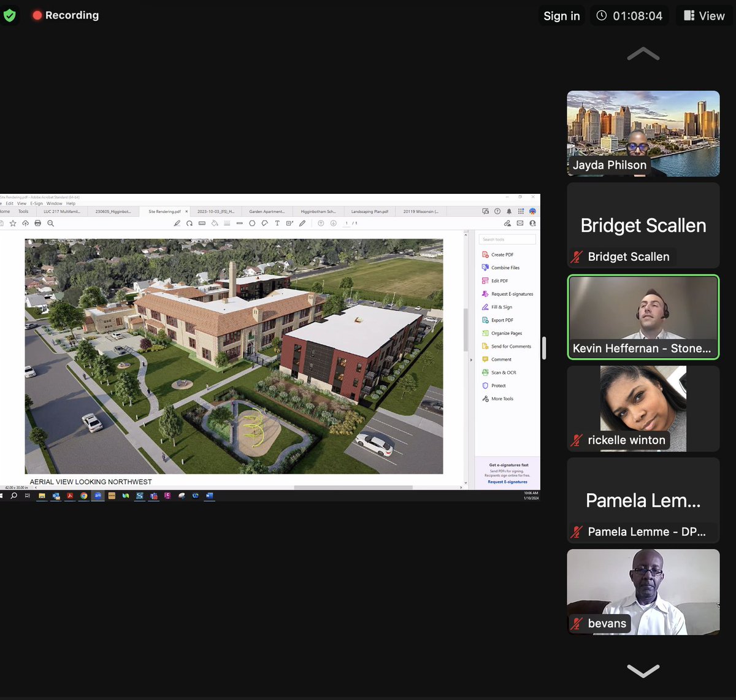Go to previous page with up arrow
The image size is (736, 700).
(321, 223)
